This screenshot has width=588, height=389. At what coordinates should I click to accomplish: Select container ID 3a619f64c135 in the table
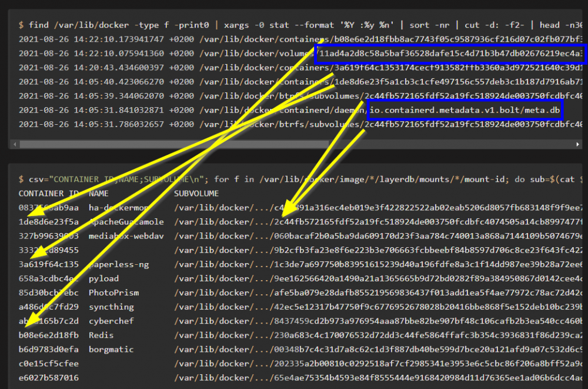pos(49,264)
